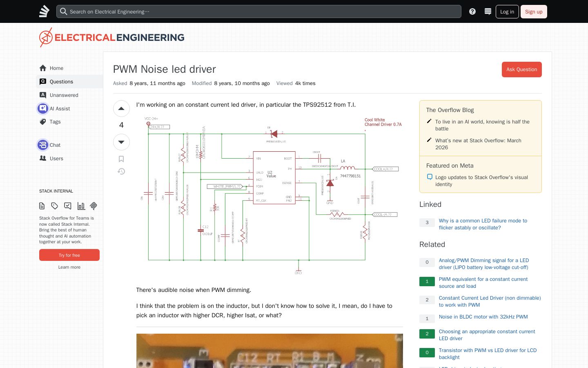Viewport: 588px width, 368px height.
Task: Show the question activity history icon
Action: 121,171
